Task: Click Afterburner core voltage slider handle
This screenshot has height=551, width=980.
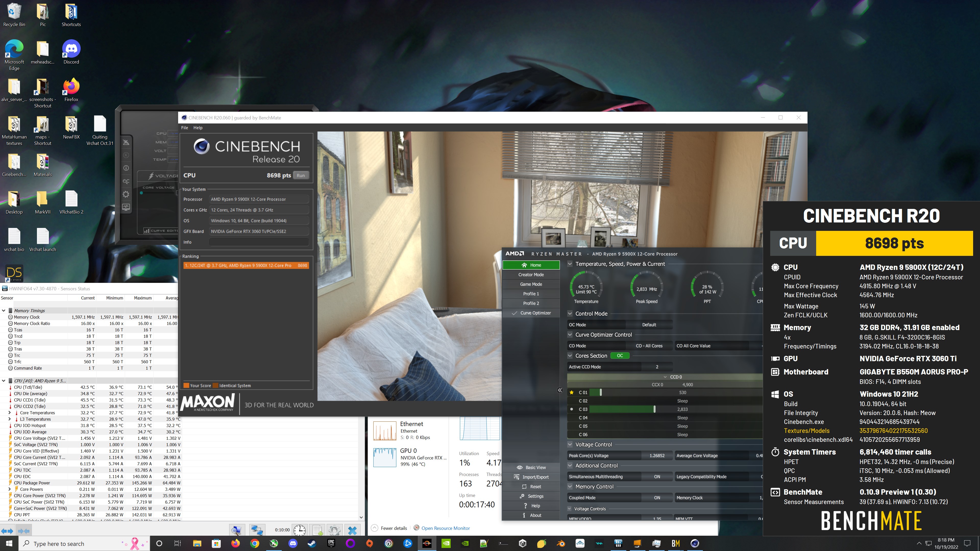Action: (x=142, y=193)
